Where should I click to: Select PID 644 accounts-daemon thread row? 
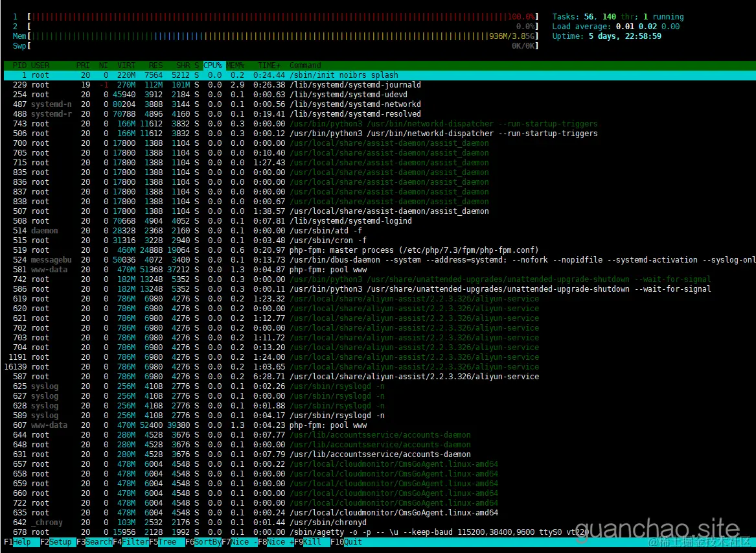point(380,435)
